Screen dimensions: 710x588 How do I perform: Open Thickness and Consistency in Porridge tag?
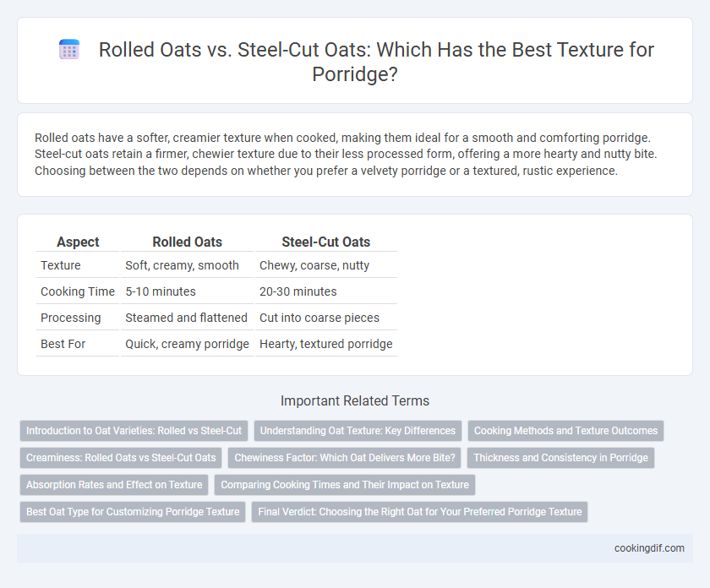[560, 458]
